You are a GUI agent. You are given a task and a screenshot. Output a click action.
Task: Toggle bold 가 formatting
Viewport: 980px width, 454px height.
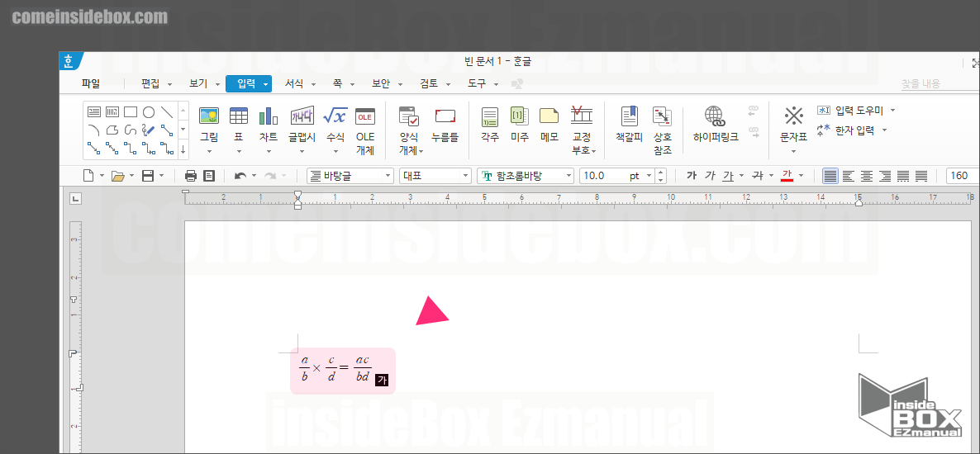pyautogui.click(x=692, y=176)
